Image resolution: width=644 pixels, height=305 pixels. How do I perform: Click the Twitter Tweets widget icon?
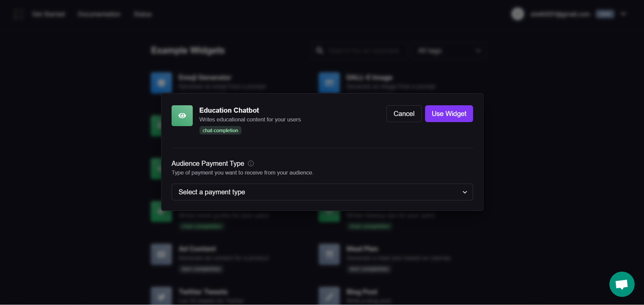point(161,297)
